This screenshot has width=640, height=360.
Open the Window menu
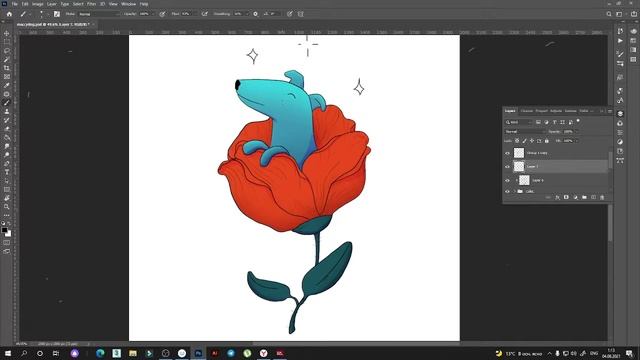(x=128, y=4)
